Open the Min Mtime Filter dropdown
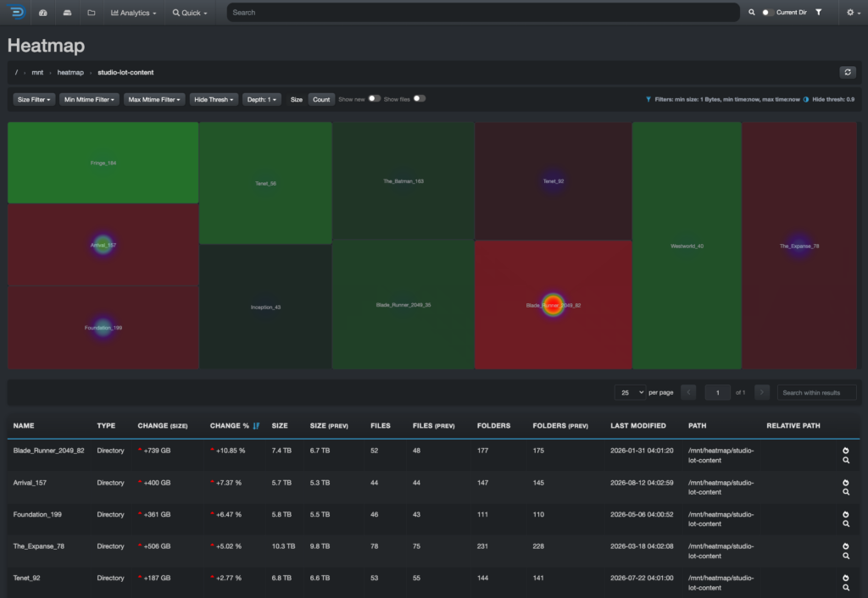Screen dimensions: 868x598 [89, 100]
